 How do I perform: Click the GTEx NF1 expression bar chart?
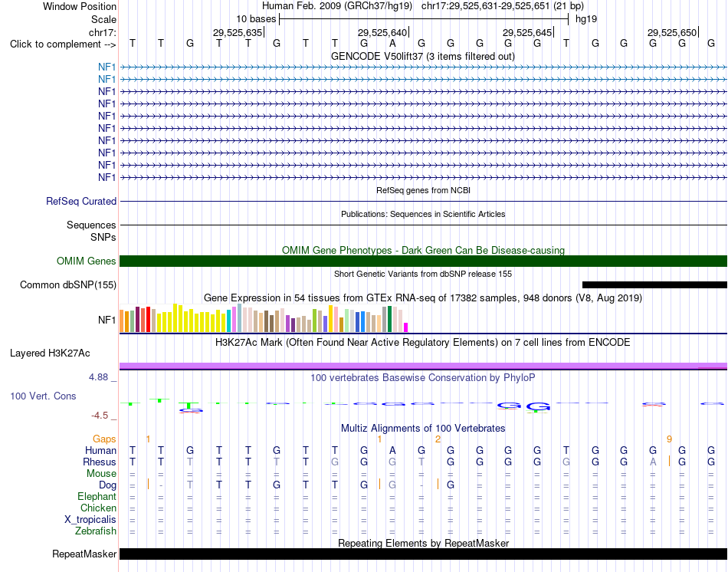coord(264,318)
